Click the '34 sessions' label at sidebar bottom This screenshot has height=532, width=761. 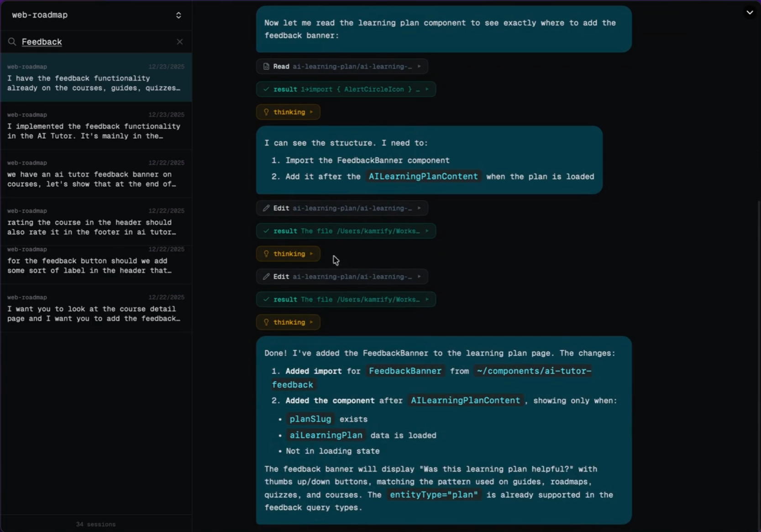pyautogui.click(x=95, y=524)
